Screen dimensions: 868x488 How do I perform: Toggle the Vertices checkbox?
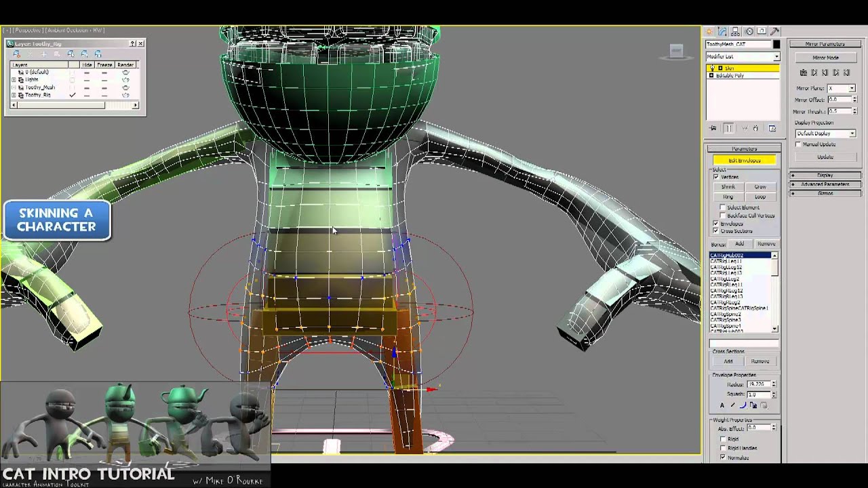point(716,177)
